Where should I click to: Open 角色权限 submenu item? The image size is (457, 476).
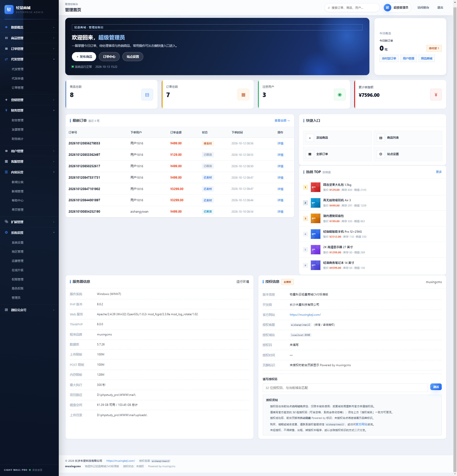[17, 289]
